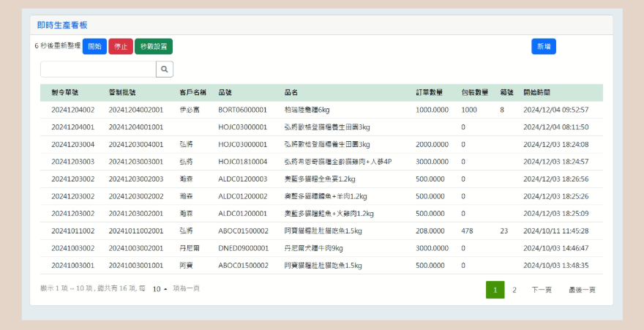Select row for 丹尼爾犬糧牛肉9kg
Image resolution: width=644 pixels, height=330 pixels.
coord(313,248)
